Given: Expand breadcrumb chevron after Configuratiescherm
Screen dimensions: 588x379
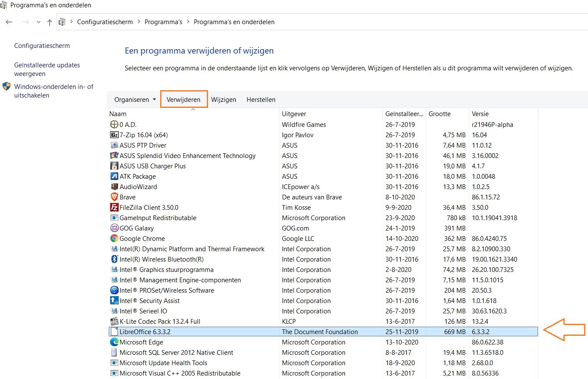Looking at the screenshot, I should [139, 22].
